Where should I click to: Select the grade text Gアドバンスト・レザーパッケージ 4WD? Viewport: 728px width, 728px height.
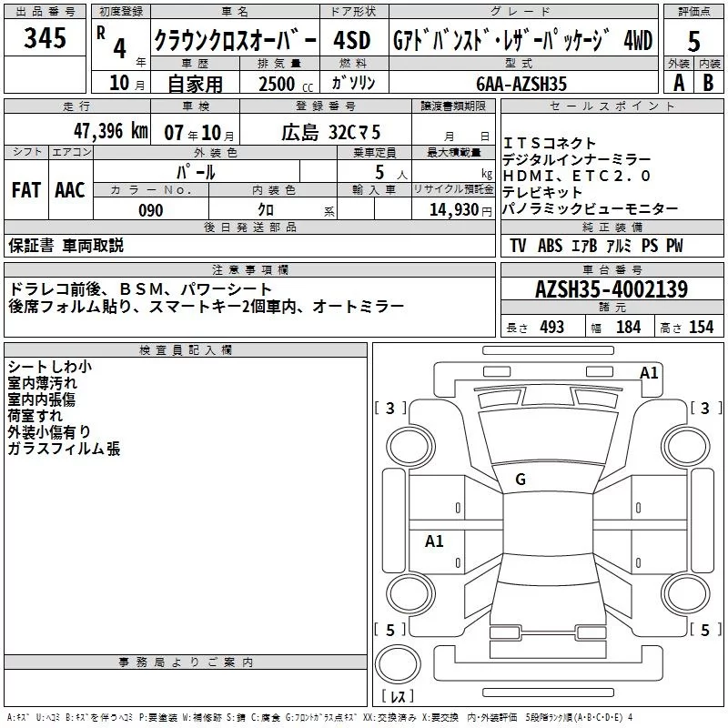pyautogui.click(x=522, y=40)
